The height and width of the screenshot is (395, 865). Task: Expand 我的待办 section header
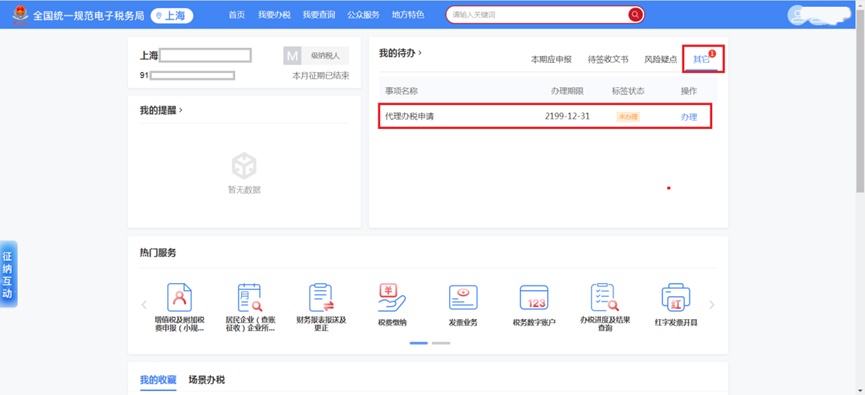point(400,53)
